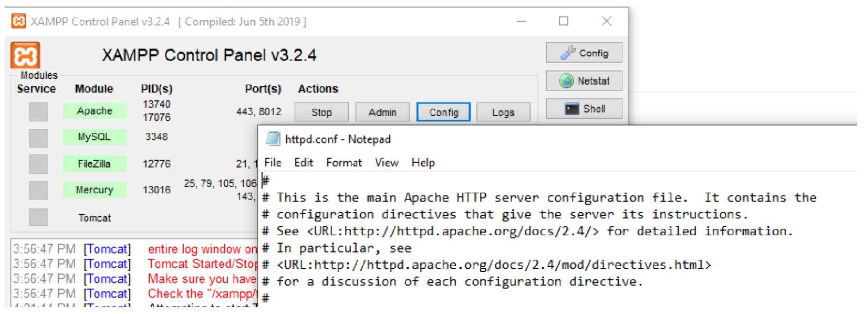Click log line 'Check the "/xampp/'

tap(203, 294)
